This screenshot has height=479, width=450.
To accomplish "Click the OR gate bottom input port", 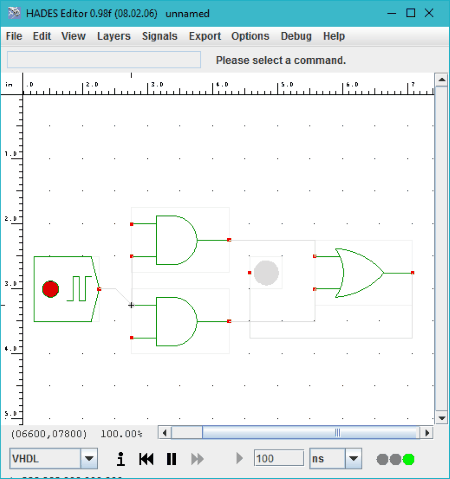I will 314,289.
